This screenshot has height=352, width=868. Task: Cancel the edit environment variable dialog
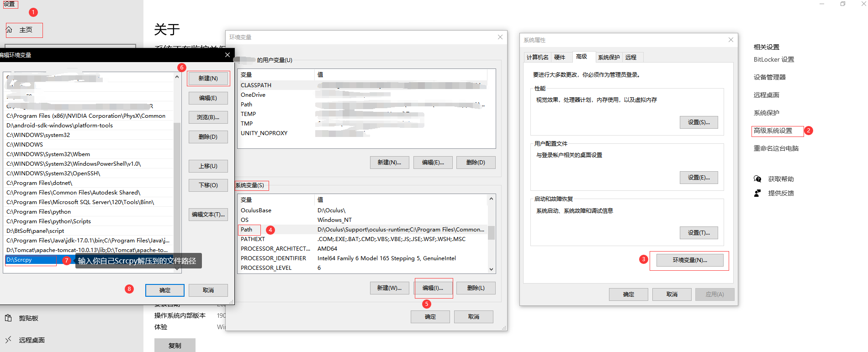coord(208,290)
